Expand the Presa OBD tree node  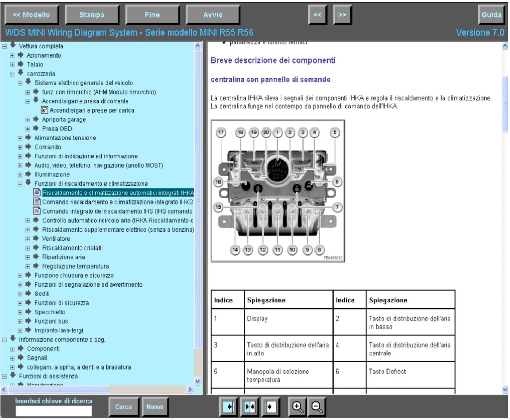click(x=28, y=129)
